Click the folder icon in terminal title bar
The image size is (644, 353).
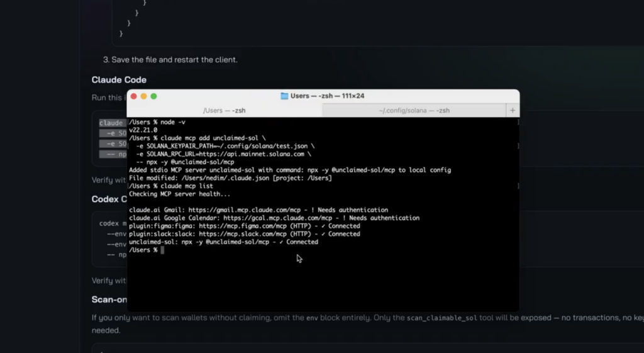pos(286,96)
